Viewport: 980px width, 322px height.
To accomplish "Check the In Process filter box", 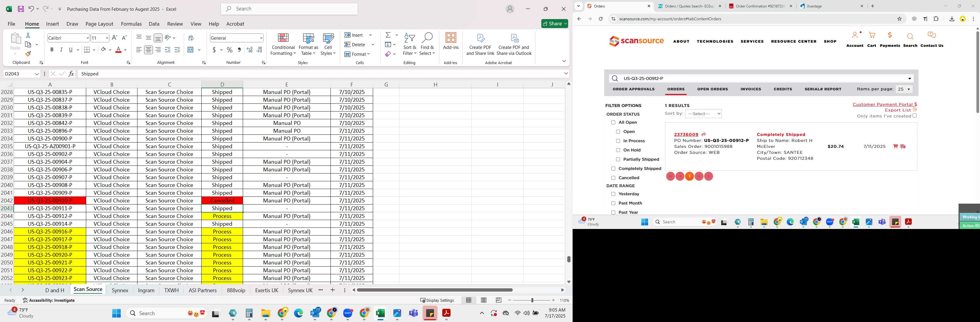I will pos(618,141).
